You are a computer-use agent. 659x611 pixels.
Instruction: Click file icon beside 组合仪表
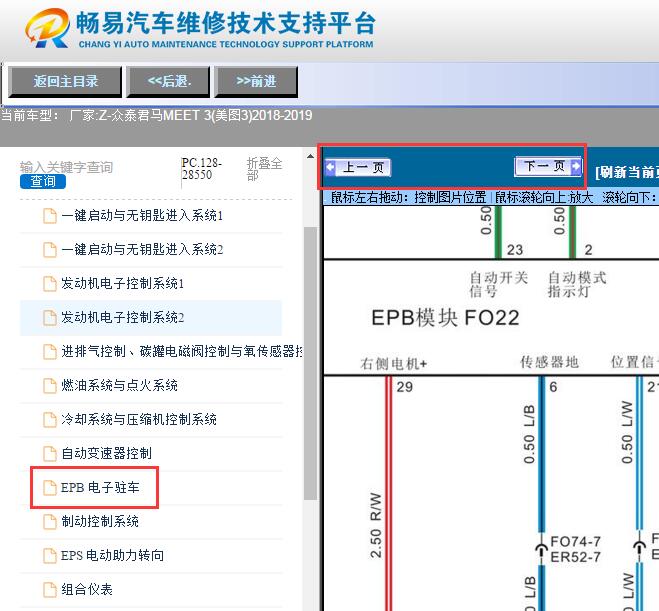(x=50, y=590)
